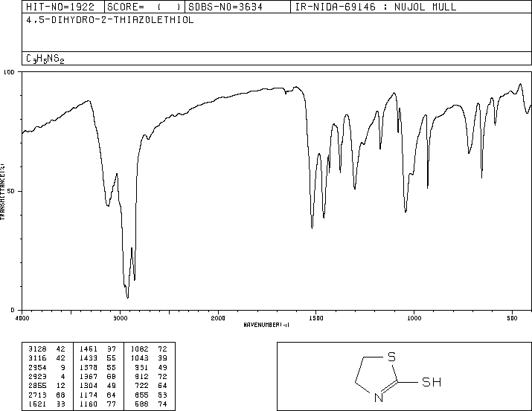Click the 500 wavenumber axis label

[512, 318]
